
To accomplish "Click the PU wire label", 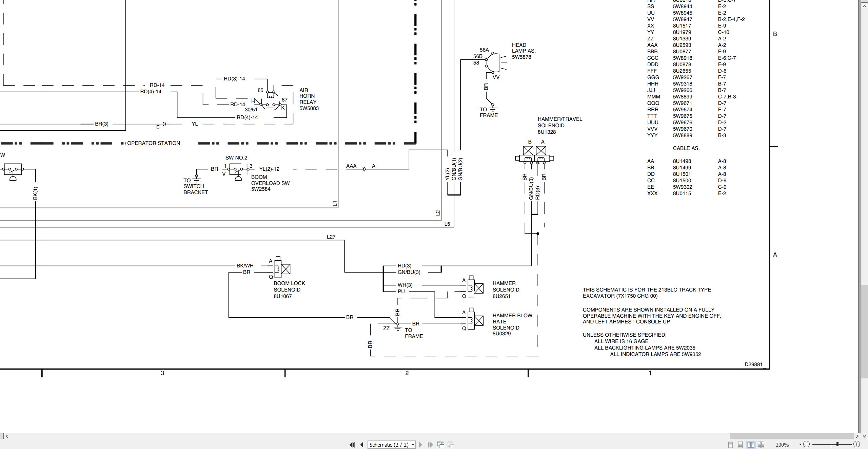I will tap(401, 292).
